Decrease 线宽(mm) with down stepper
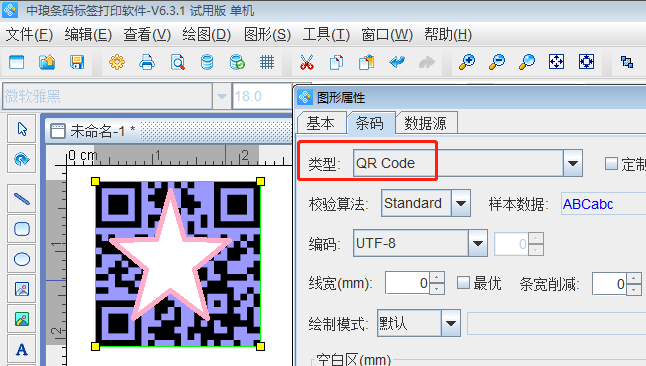The image size is (646, 366). pyautogui.click(x=437, y=289)
